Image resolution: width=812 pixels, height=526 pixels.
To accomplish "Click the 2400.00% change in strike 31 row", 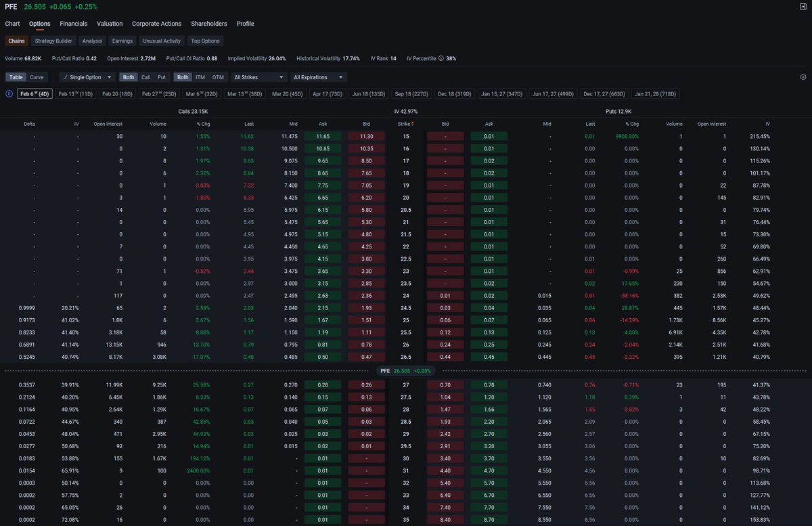I will [x=198, y=470].
